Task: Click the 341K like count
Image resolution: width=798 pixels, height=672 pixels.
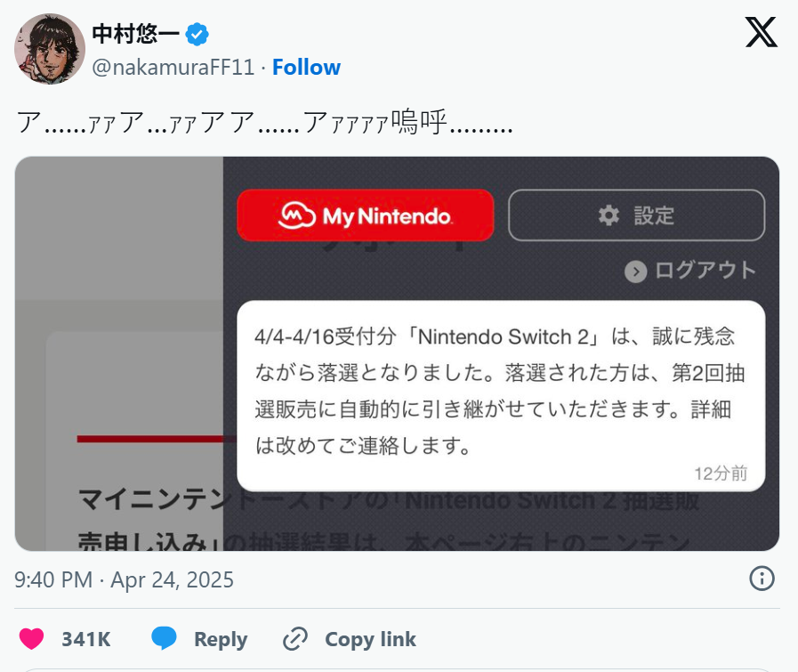Action: point(85,639)
